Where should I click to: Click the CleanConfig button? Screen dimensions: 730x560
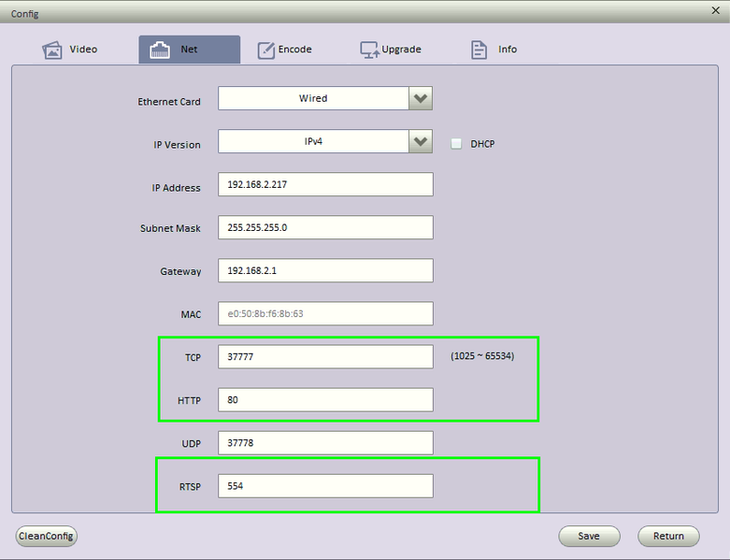point(46,537)
